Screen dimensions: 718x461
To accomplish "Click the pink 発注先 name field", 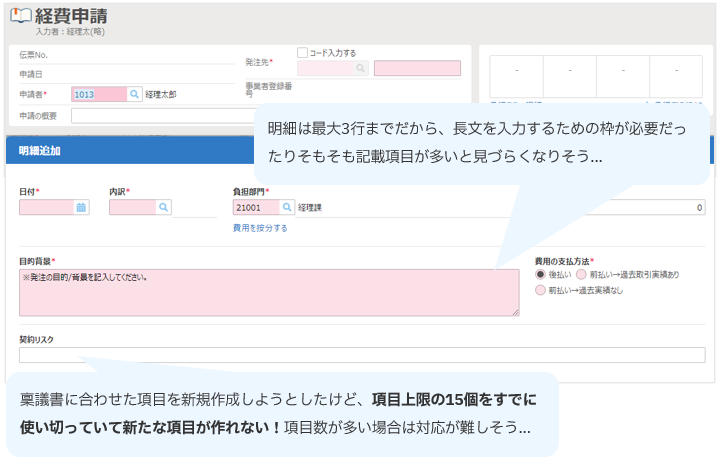I will [x=417, y=69].
